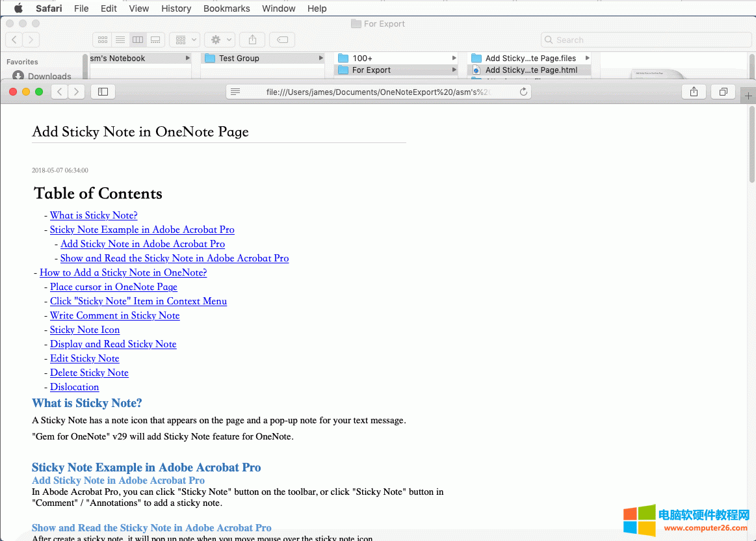The image size is (756, 541).
Task: Toggle Finder to list view
Action: 120,40
